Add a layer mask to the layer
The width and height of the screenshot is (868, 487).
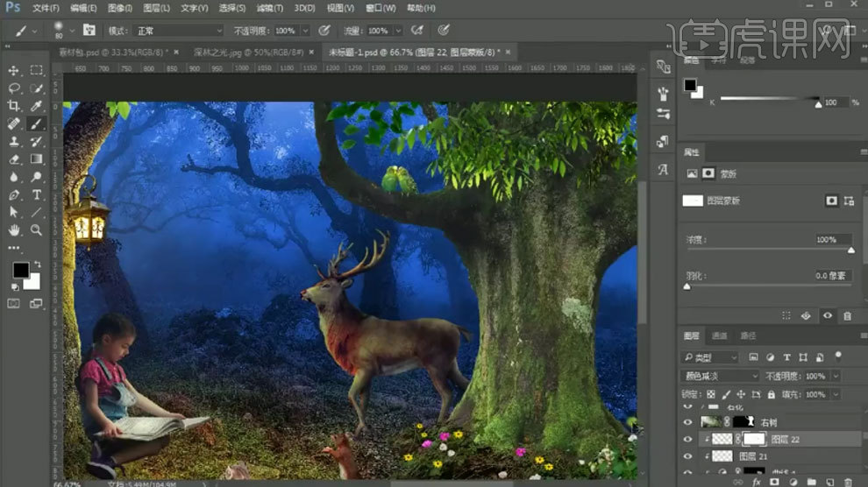pyautogui.click(x=774, y=482)
